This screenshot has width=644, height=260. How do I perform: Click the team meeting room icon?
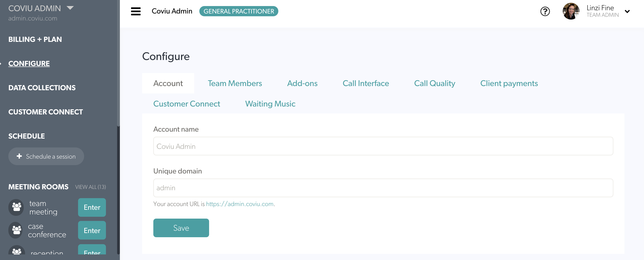16,207
